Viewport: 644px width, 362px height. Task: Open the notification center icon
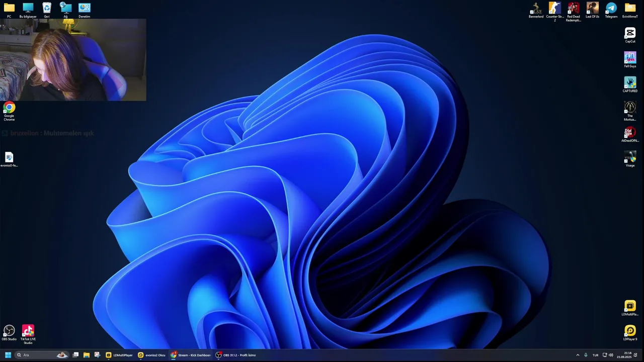click(x=635, y=355)
